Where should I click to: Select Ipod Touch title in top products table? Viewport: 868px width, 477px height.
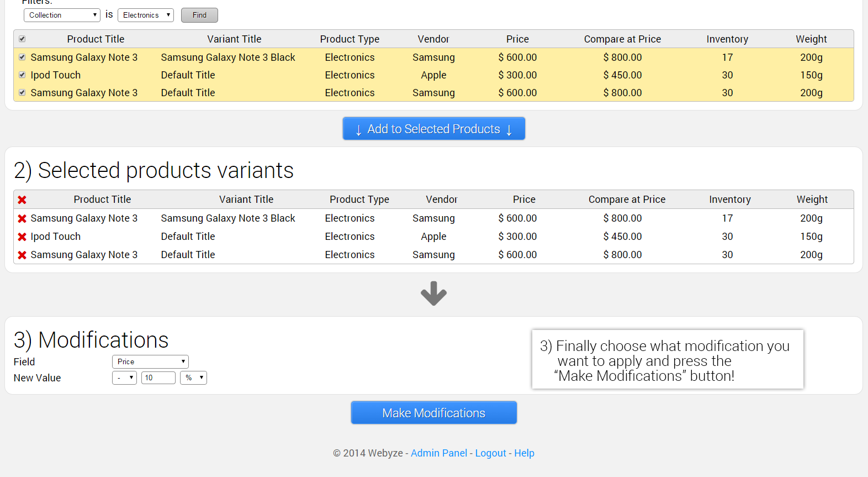point(56,75)
